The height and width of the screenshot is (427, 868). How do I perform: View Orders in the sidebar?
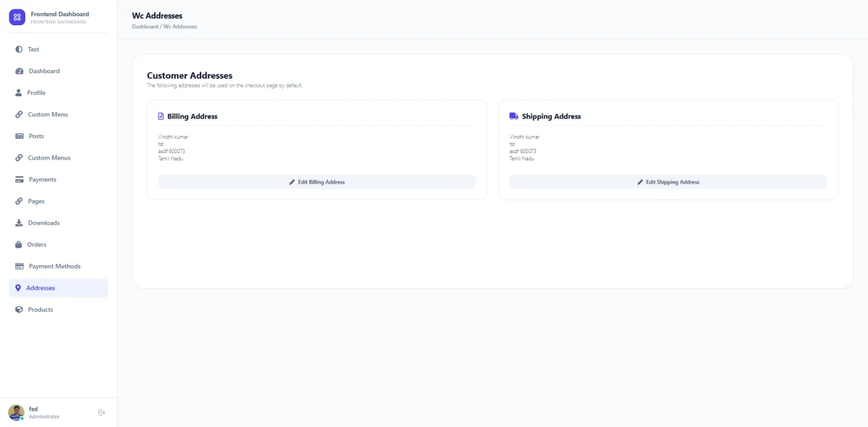pos(59,245)
